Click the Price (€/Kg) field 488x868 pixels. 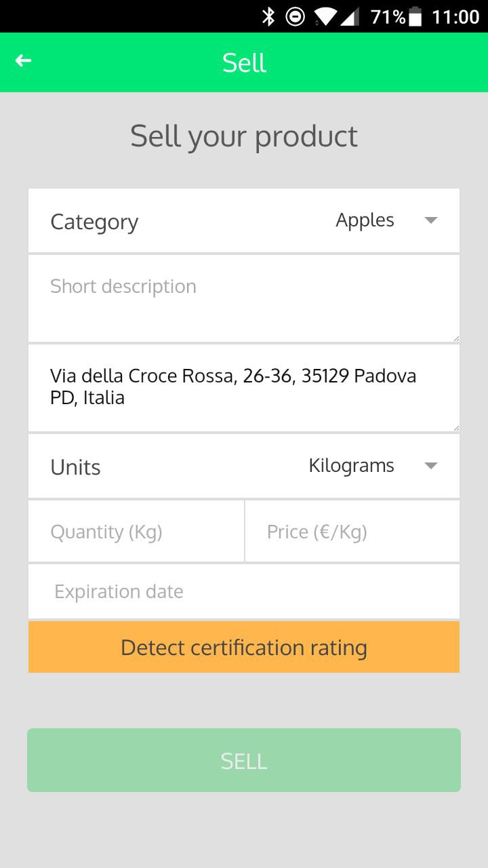[x=352, y=532]
